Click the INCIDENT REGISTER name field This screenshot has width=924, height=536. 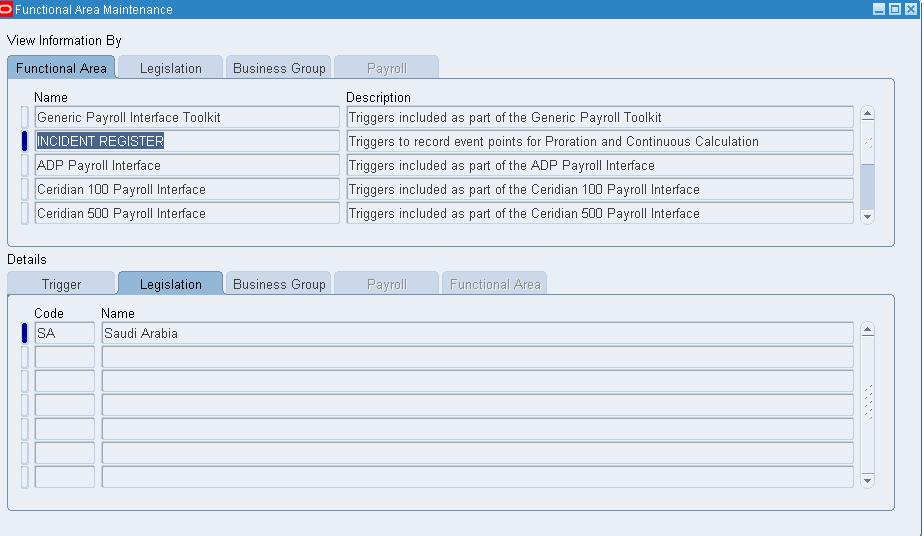tap(187, 142)
